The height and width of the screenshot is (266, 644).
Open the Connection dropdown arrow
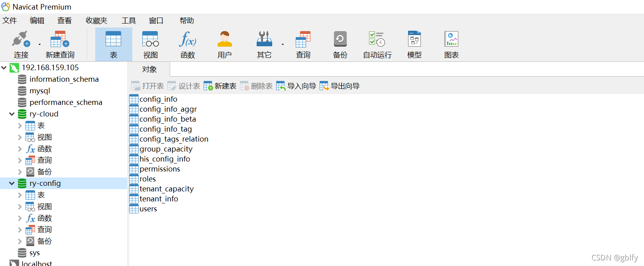(x=39, y=44)
